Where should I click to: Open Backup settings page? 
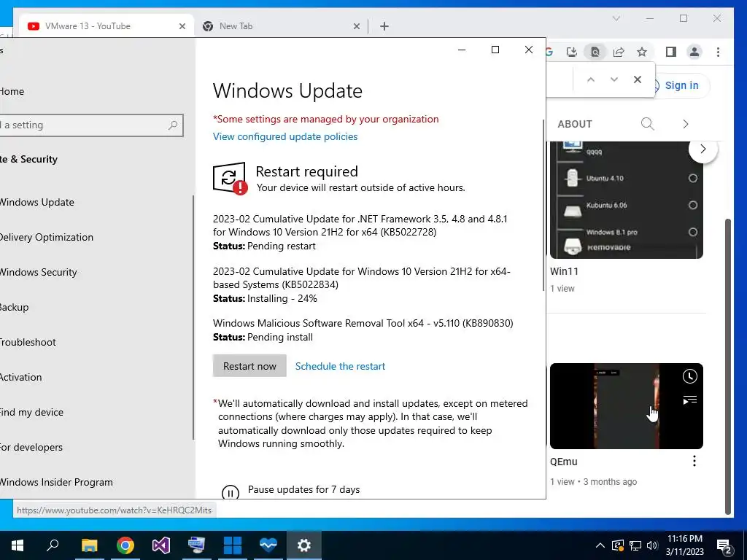click(x=15, y=307)
